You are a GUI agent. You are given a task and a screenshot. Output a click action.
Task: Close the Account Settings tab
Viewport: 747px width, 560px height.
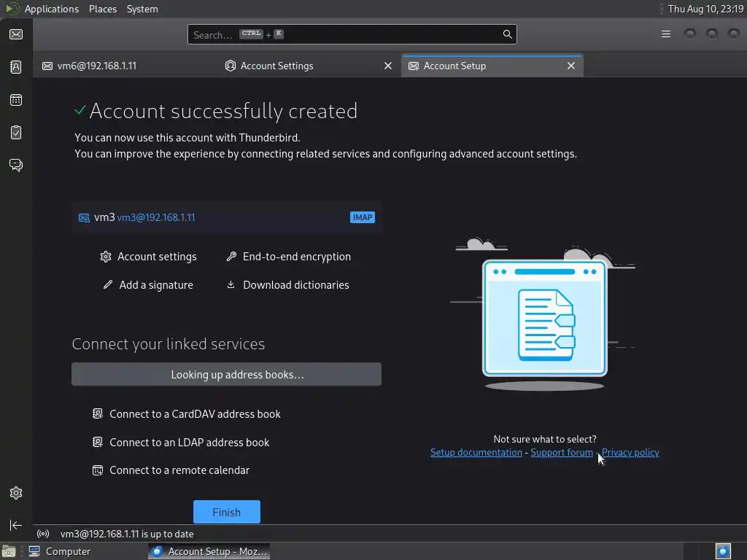(388, 66)
